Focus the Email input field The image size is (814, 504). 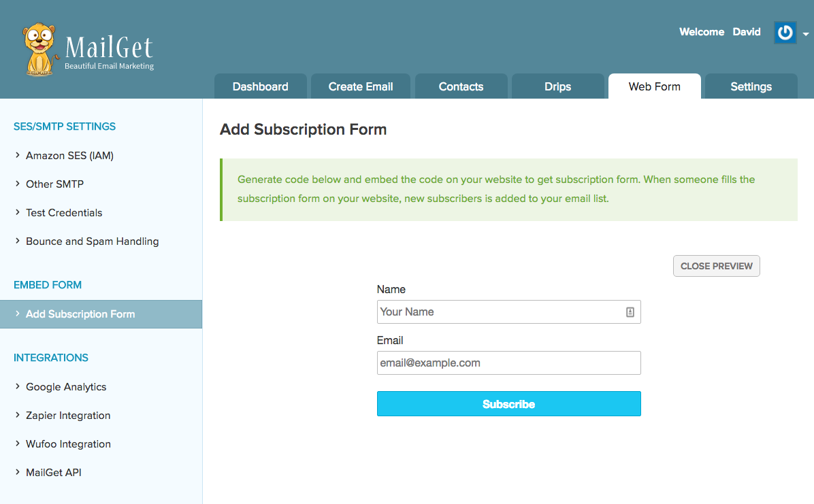pyautogui.click(x=508, y=363)
